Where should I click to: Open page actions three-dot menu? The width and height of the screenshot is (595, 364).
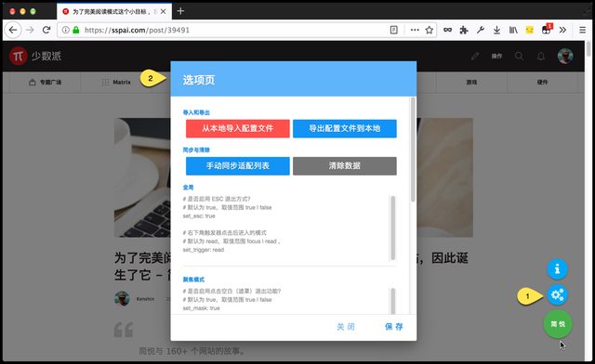click(415, 30)
